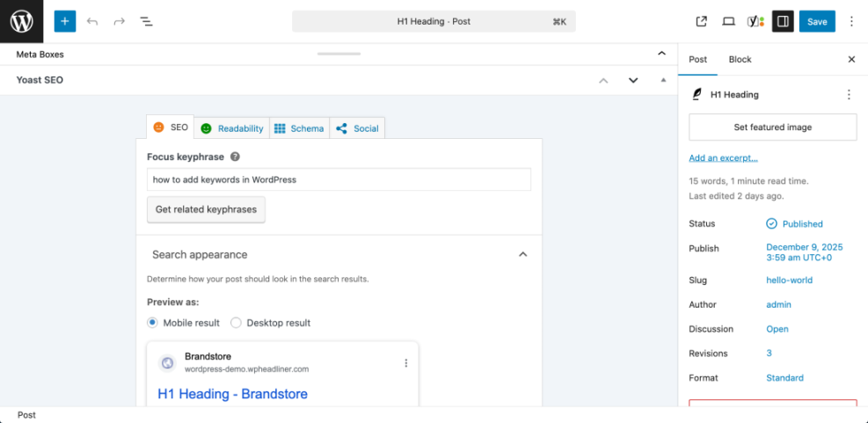Image resolution: width=868 pixels, height=423 pixels.
Task: Edit the hello-world slug
Action: pyautogui.click(x=789, y=281)
